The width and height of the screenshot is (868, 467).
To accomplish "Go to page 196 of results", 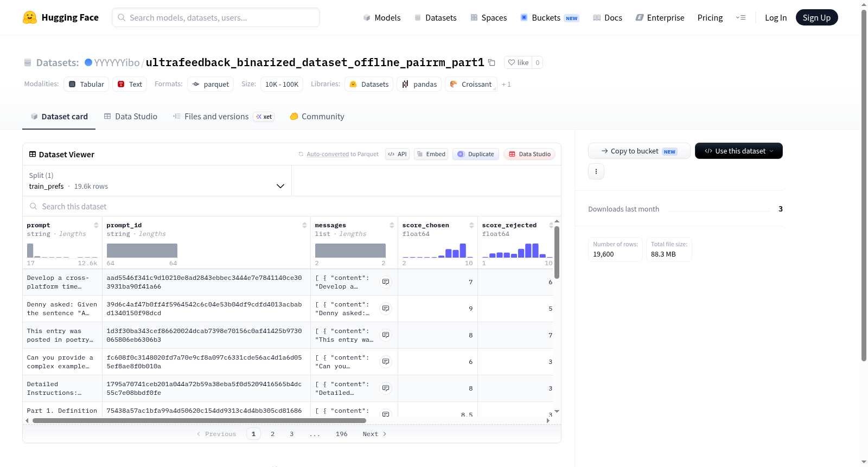I will pyautogui.click(x=341, y=434).
